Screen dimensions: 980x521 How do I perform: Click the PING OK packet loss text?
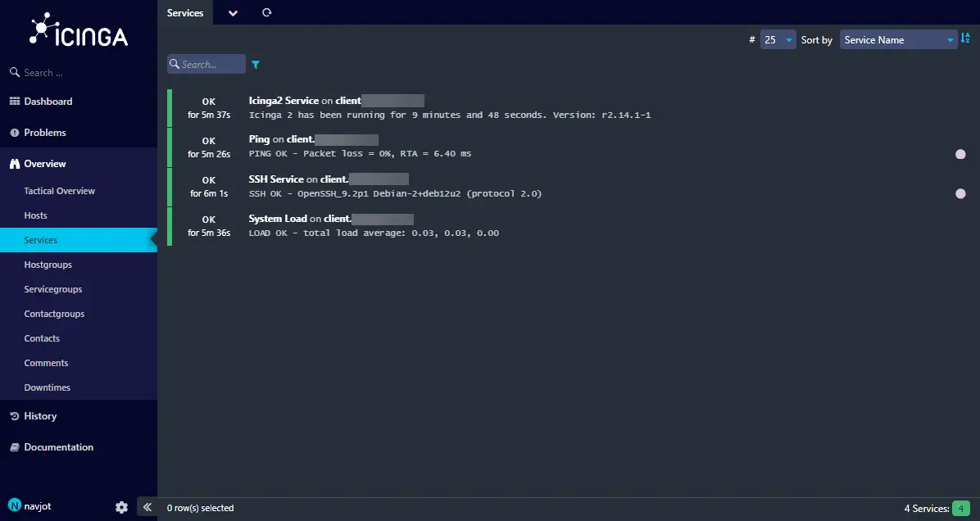coord(360,154)
